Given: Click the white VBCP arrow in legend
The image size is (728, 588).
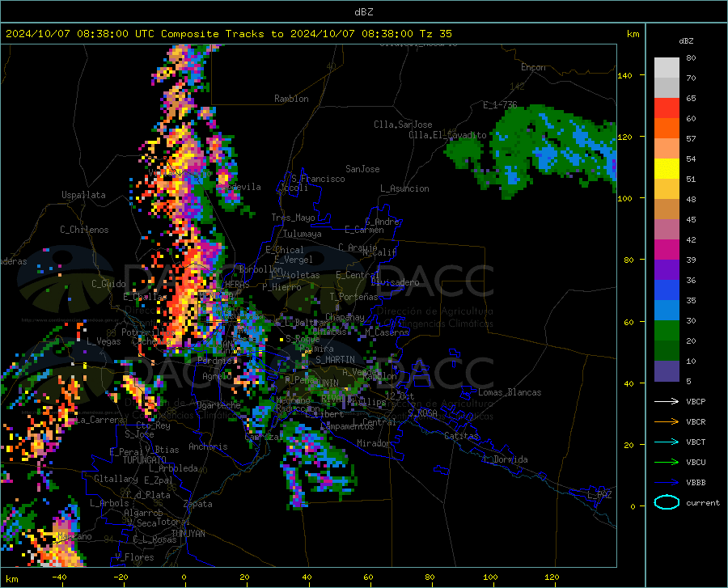Looking at the screenshot, I should tap(667, 401).
